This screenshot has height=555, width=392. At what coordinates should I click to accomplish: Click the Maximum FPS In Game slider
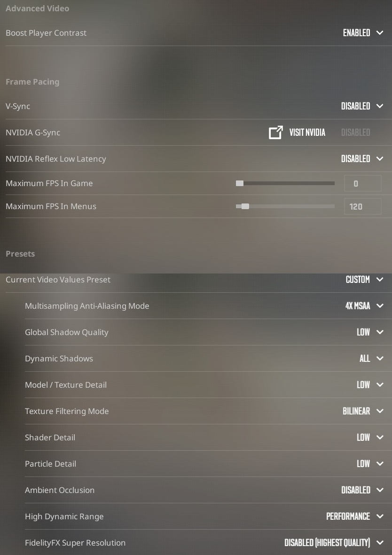pos(285,183)
